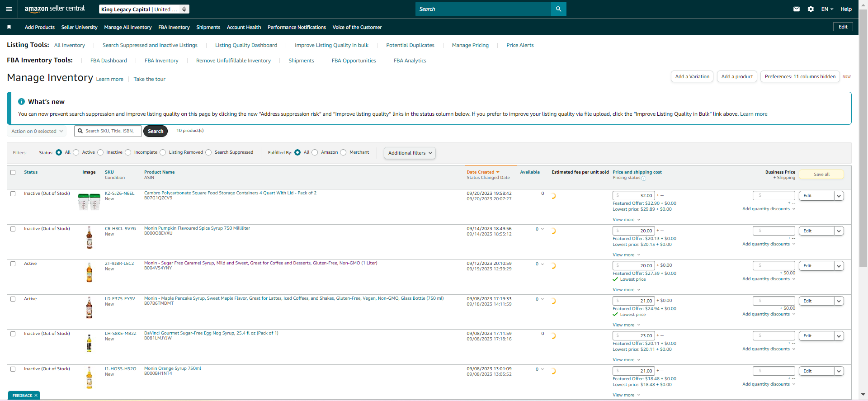The image size is (868, 401).
Task: Click the search magnifier button
Action: tap(558, 9)
